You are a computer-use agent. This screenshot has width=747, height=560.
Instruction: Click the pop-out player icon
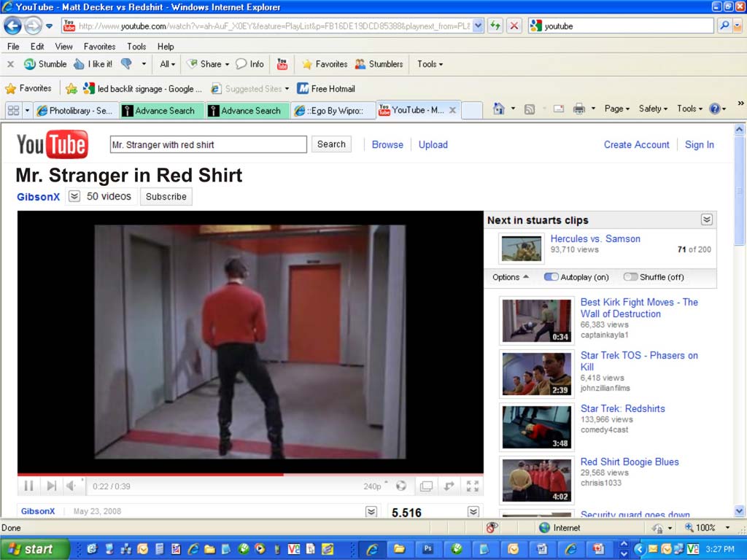[x=426, y=486]
